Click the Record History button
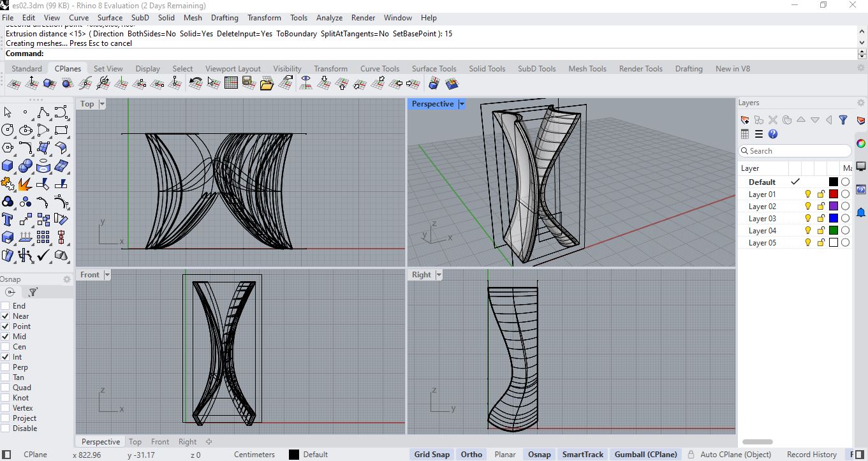The width and height of the screenshot is (868, 461). [811, 455]
